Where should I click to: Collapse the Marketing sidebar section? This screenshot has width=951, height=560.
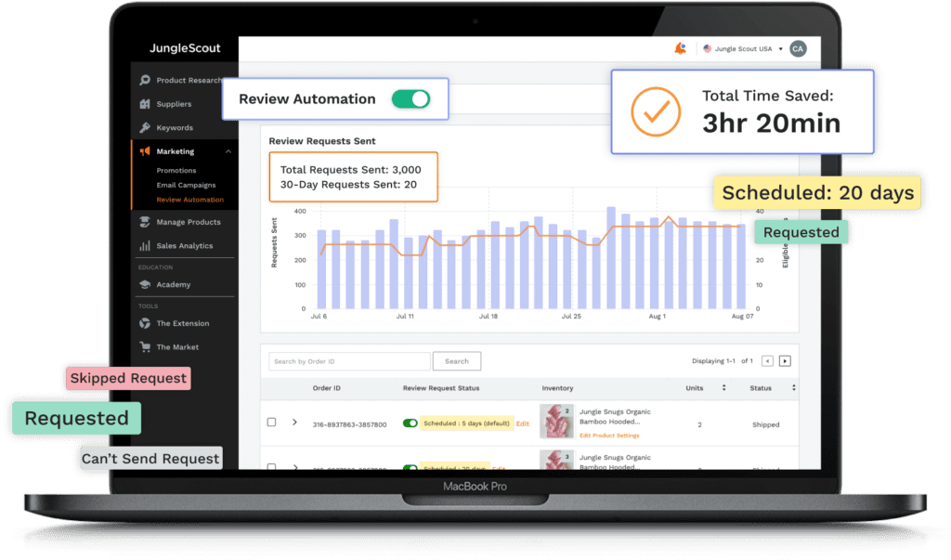point(228,151)
